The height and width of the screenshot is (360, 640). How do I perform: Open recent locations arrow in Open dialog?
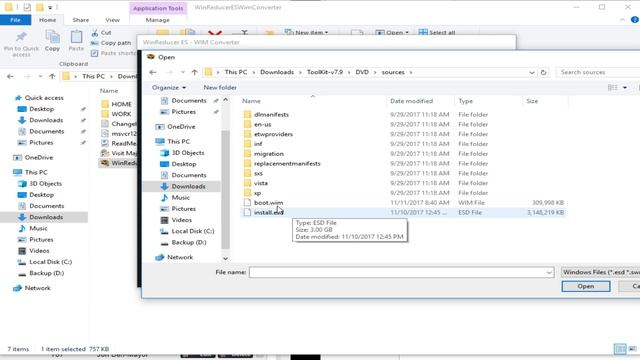pyautogui.click(x=182, y=72)
